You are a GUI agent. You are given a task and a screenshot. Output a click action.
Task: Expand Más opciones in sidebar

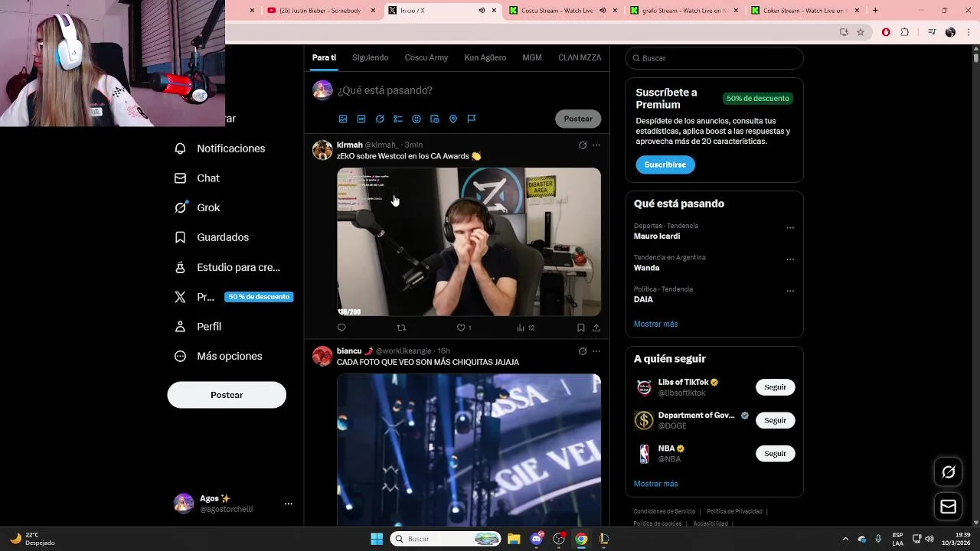(x=218, y=356)
